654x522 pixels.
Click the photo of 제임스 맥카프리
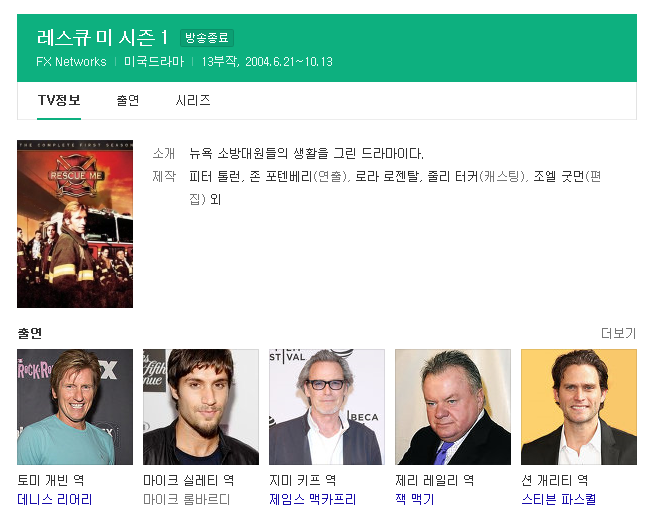pos(327,407)
